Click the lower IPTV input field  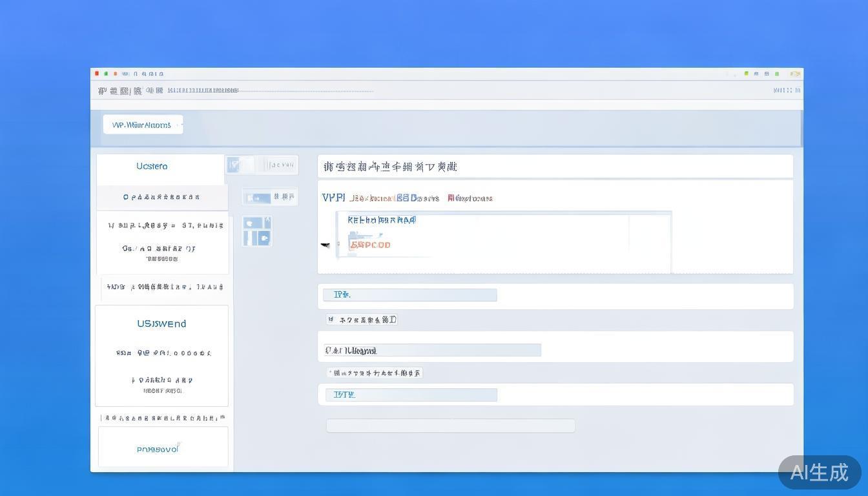pos(411,395)
